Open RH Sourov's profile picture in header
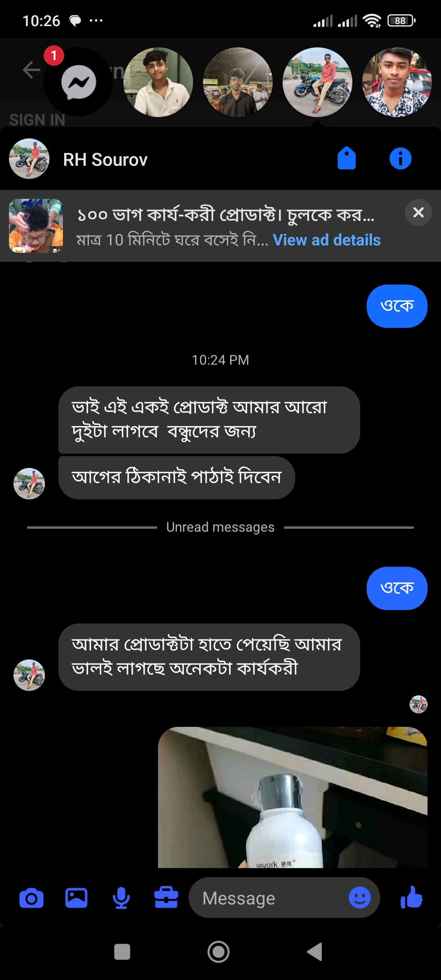The height and width of the screenshot is (980, 441). coord(29,159)
